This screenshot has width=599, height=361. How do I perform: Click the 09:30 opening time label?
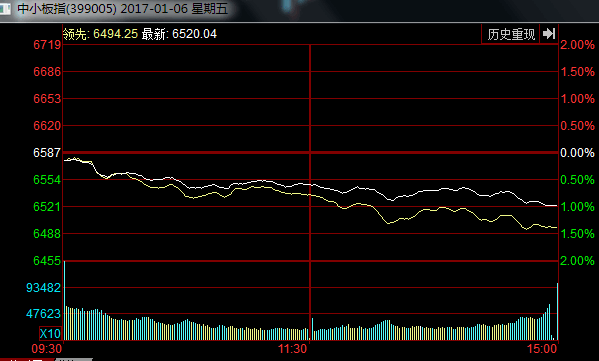pyautogui.click(x=47, y=349)
